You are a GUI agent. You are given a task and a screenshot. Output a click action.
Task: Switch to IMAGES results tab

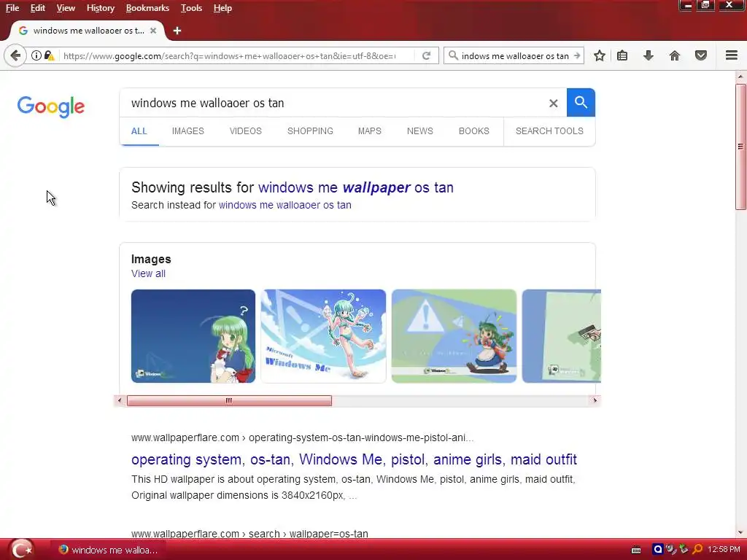187,131
